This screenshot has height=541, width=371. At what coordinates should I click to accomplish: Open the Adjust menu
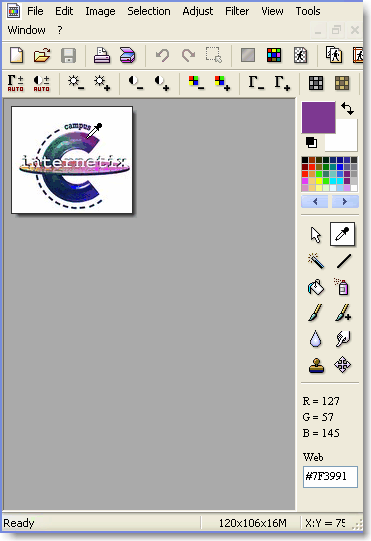198,11
